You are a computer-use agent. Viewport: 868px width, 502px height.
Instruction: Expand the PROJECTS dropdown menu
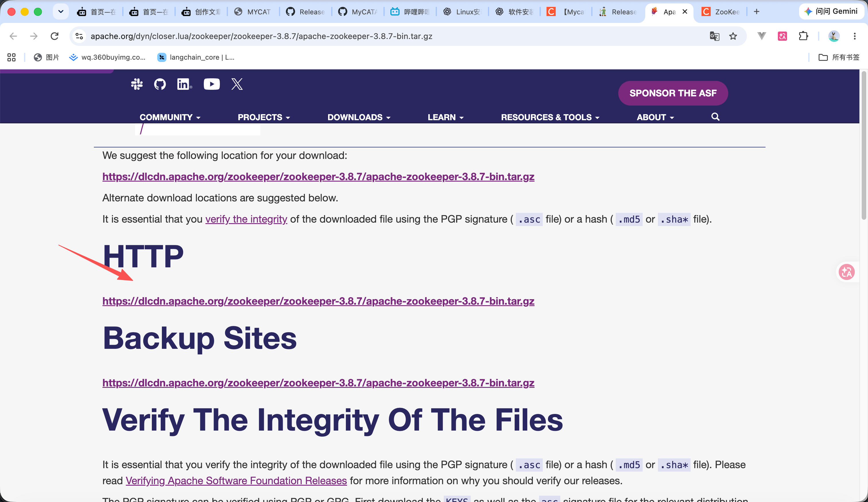pyautogui.click(x=264, y=117)
